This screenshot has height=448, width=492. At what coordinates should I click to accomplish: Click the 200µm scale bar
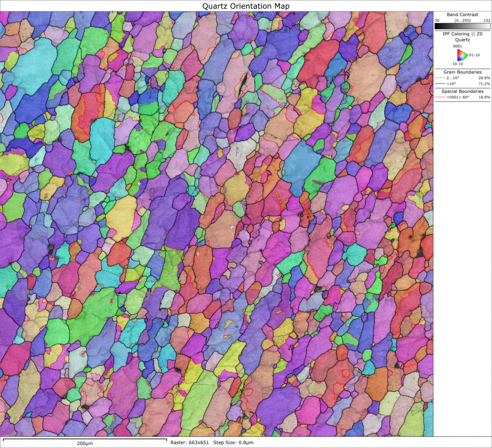[85, 439]
